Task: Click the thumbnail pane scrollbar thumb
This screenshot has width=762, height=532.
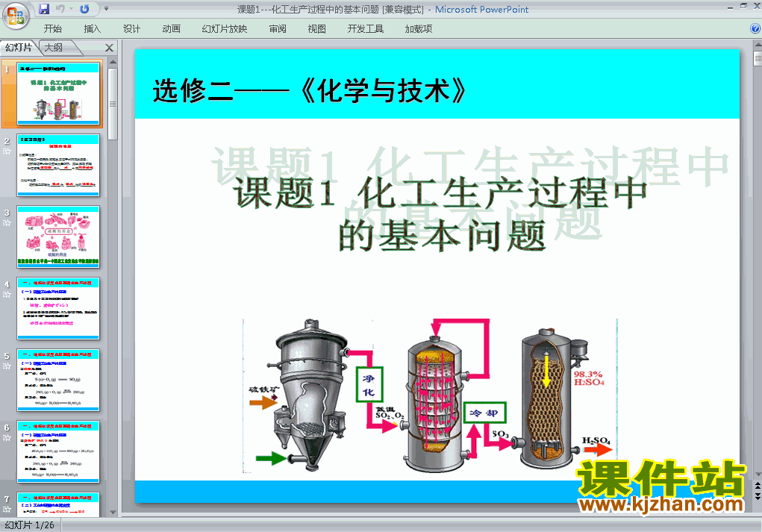Action: click(113, 104)
